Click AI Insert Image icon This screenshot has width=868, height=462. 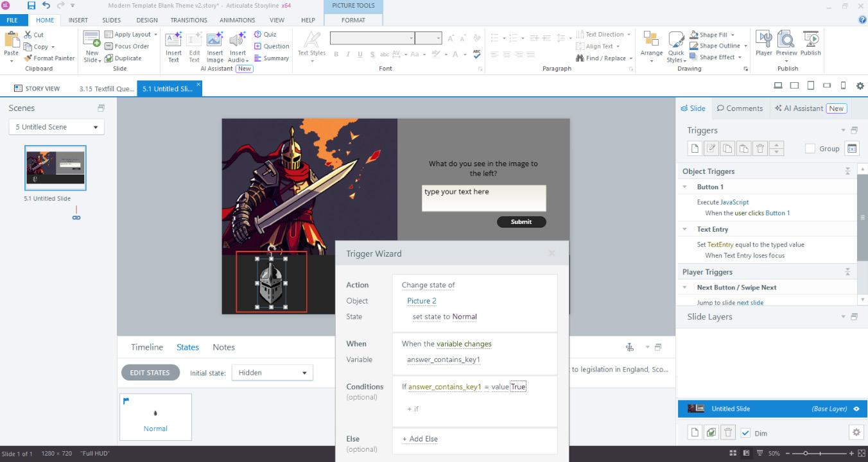pos(215,40)
